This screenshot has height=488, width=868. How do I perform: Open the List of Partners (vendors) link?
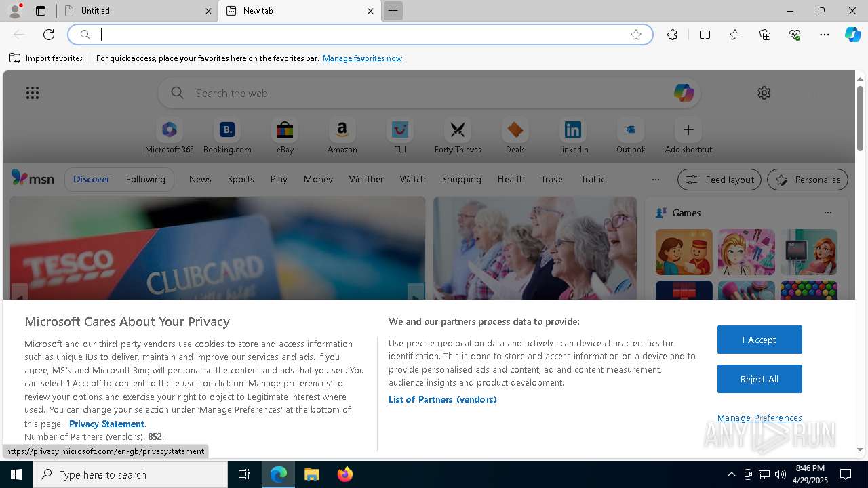(442, 399)
